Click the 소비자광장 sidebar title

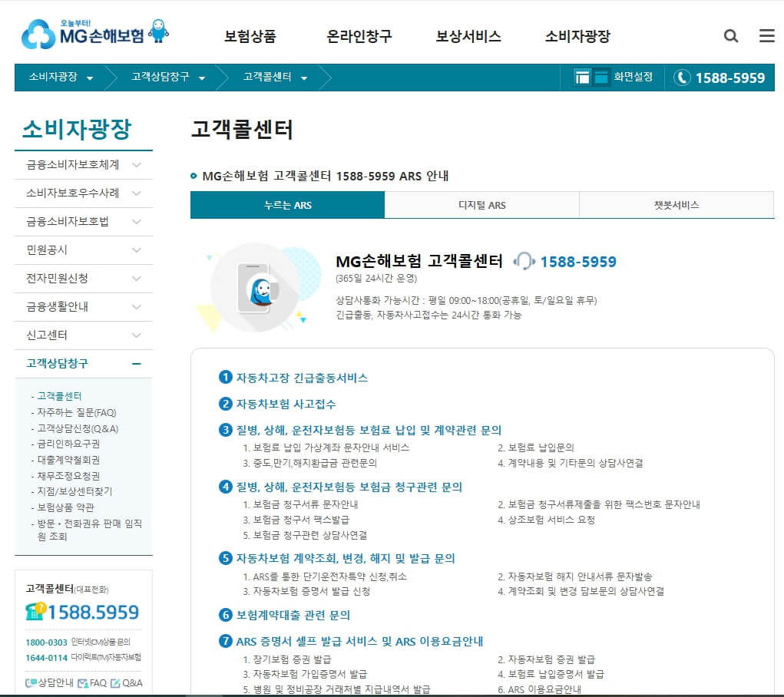pyautogui.click(x=77, y=129)
